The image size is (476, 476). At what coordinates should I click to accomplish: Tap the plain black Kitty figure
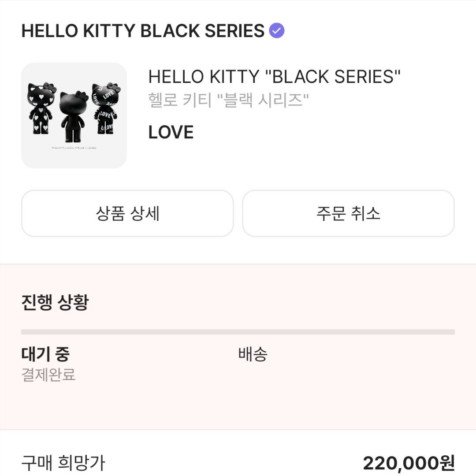pyautogui.click(x=73, y=116)
